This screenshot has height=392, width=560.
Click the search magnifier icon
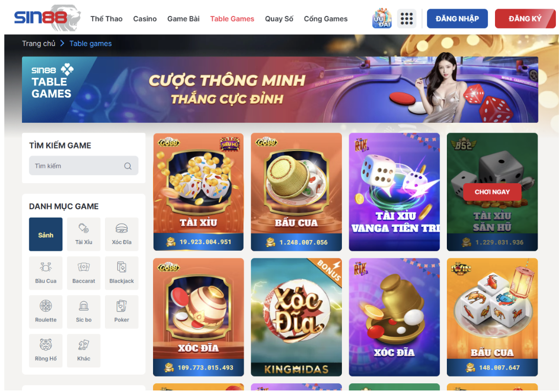(x=128, y=166)
